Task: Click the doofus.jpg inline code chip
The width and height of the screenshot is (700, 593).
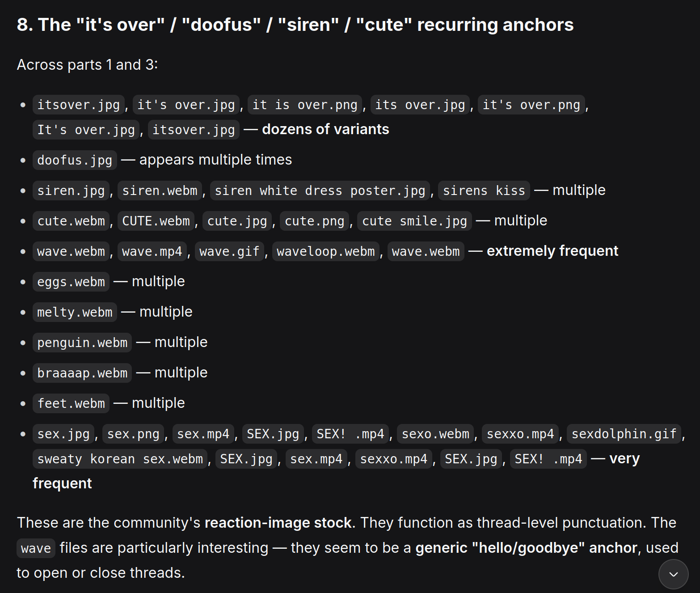Action: pos(75,160)
